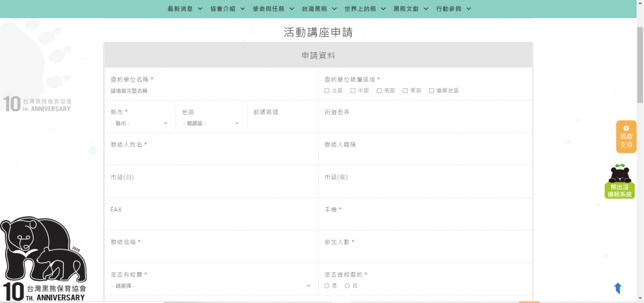Open the bear sighting report system icon

[620, 181]
